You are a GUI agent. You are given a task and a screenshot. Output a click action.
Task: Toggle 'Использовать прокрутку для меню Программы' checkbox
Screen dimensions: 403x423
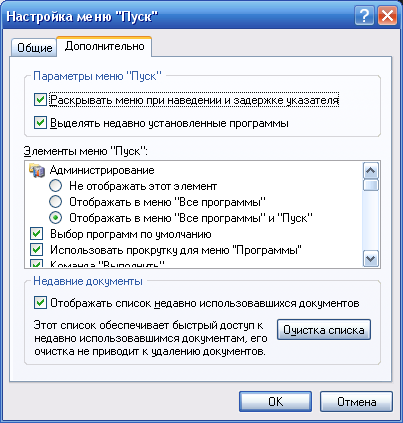coord(36,249)
